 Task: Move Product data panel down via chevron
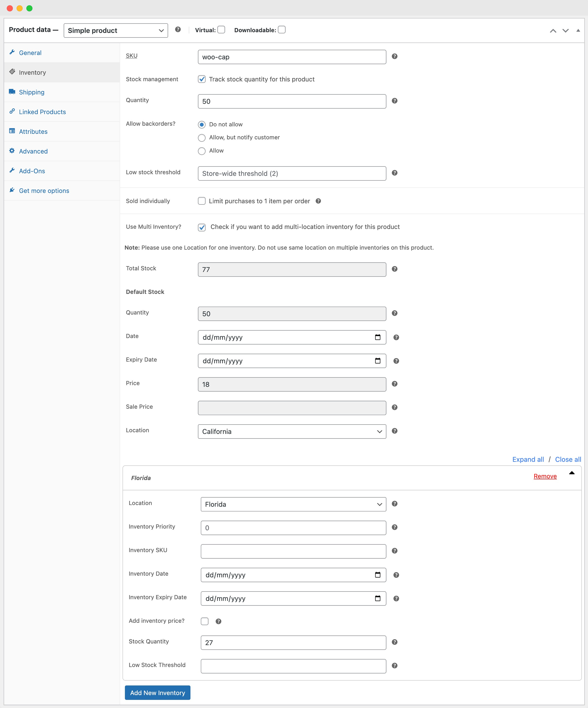pos(566,30)
